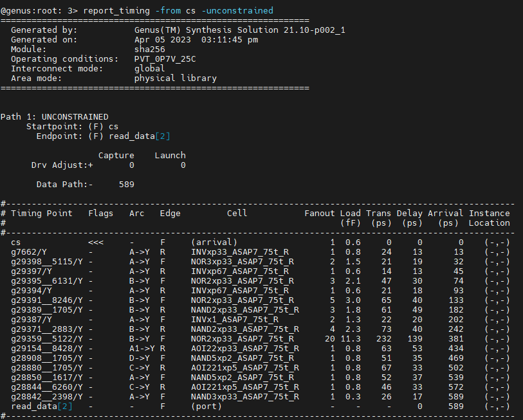Screen dimensions: 523x420
Task: Click Data Path value 589
Action: pos(127,185)
